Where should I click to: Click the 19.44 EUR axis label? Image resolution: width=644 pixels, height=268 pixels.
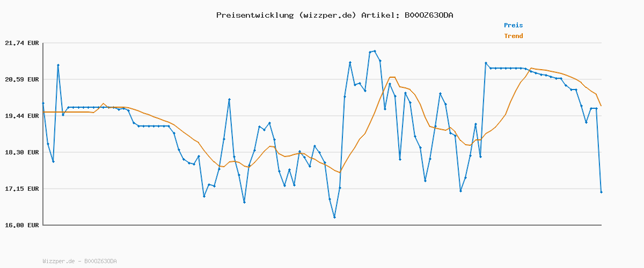click(21, 116)
